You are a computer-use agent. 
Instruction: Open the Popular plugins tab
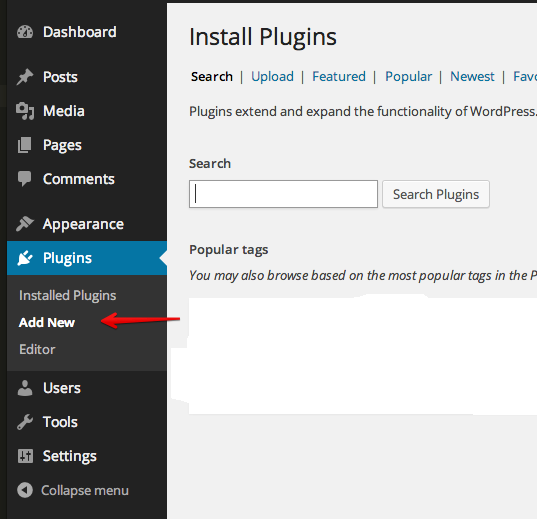point(408,76)
